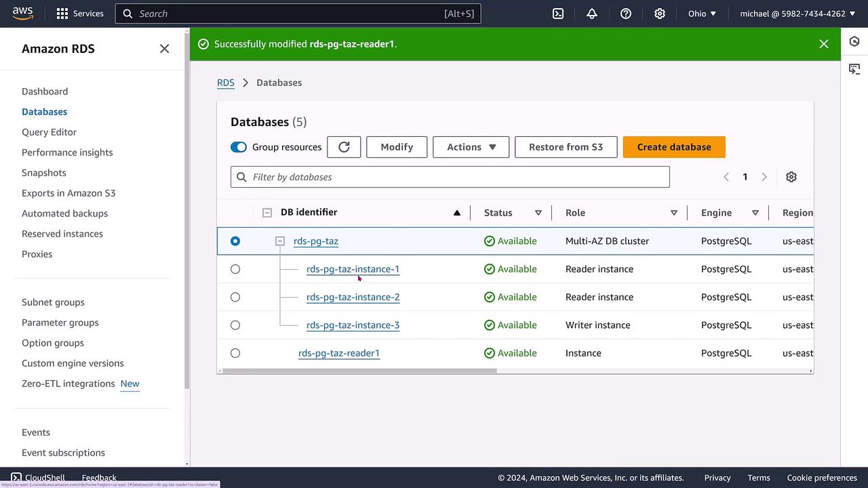Click the refresh databases button

tap(344, 147)
